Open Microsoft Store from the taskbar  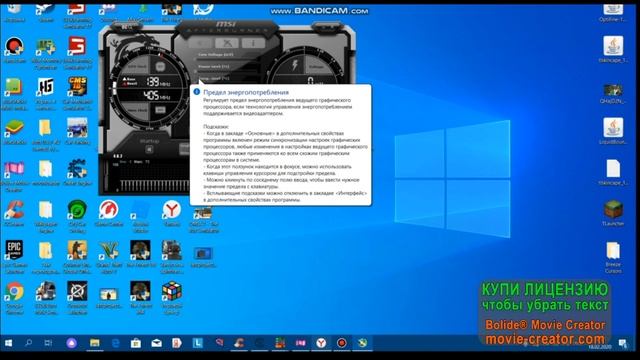(136, 343)
